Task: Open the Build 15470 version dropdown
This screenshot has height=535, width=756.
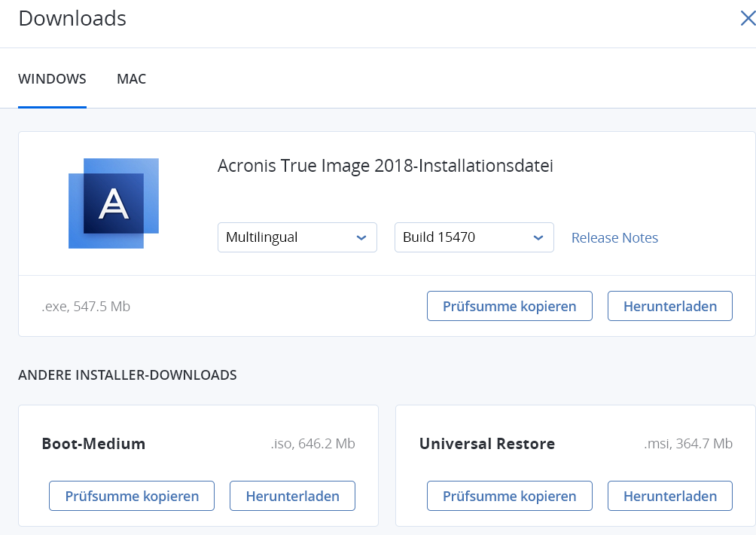Action: [x=474, y=237]
